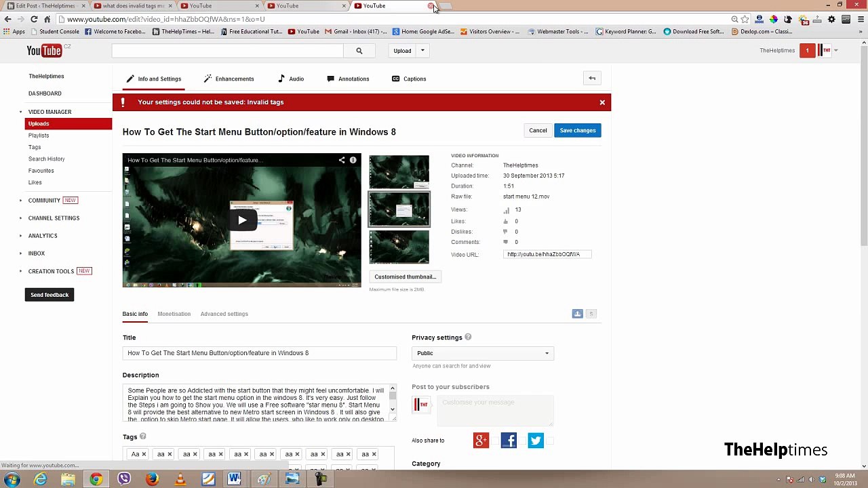
Task: Open Firefox from Windows taskbar
Action: [151, 479]
